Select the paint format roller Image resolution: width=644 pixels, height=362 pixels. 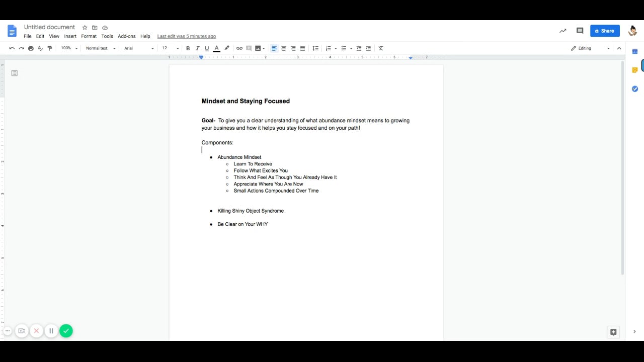click(x=49, y=48)
